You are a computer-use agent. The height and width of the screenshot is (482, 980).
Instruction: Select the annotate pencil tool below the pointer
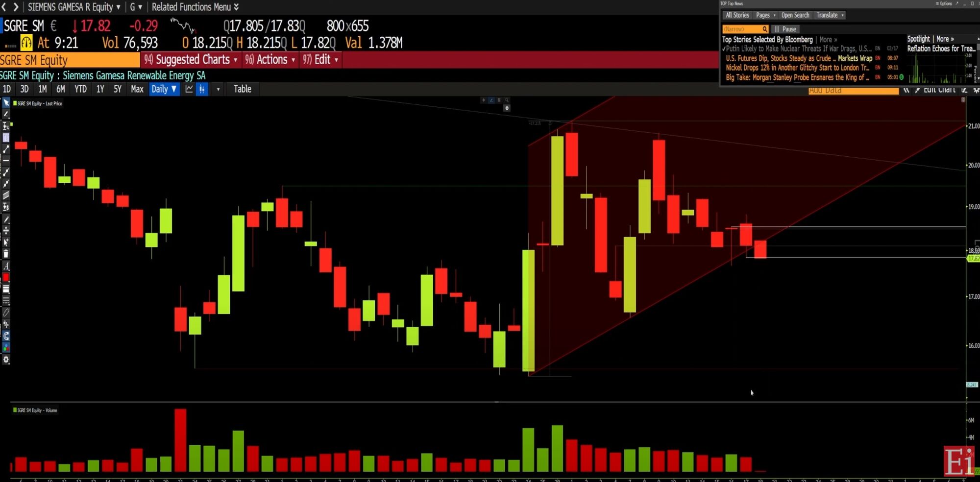tap(6, 114)
